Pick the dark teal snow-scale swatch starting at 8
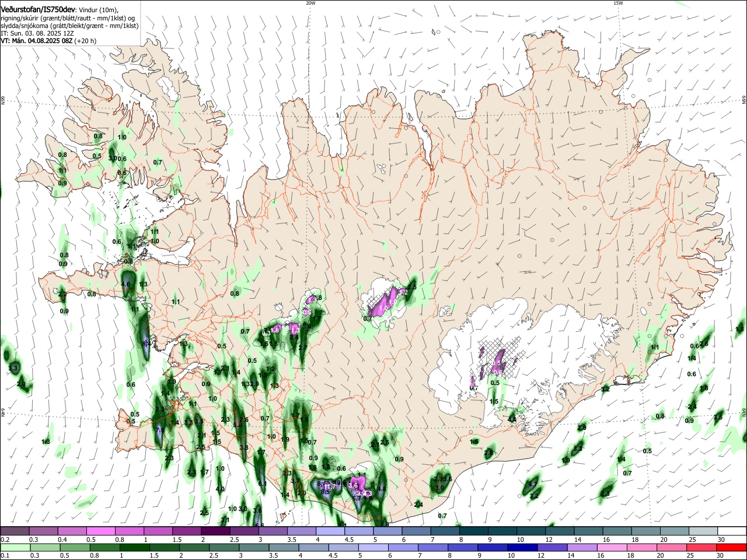Image resolution: width=747 pixels, height=560 pixels. 474,531
